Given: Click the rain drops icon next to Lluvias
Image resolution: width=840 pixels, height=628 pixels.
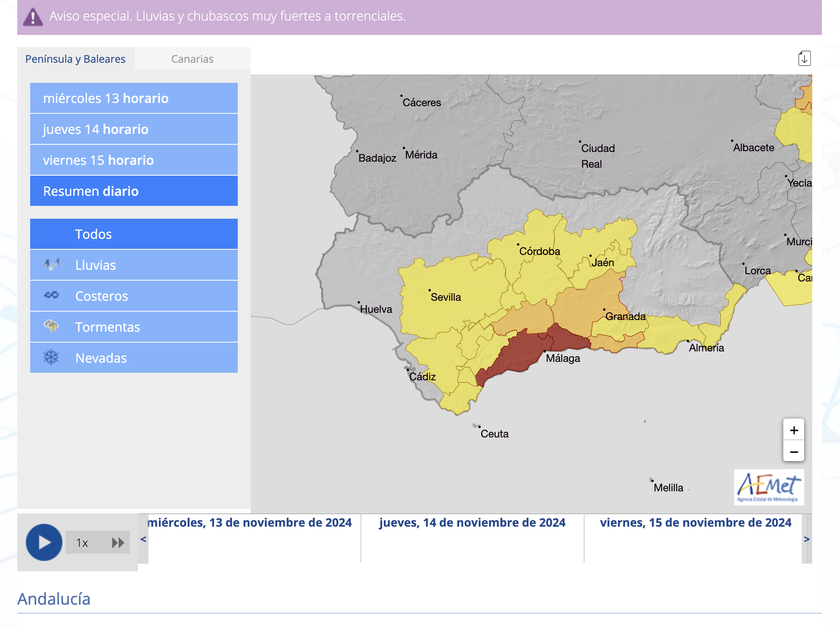Looking at the screenshot, I should click(51, 265).
